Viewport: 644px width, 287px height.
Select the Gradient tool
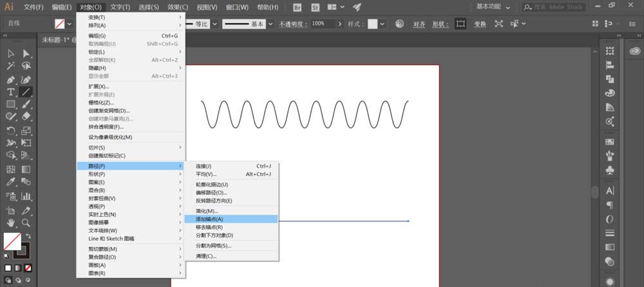coord(26,170)
